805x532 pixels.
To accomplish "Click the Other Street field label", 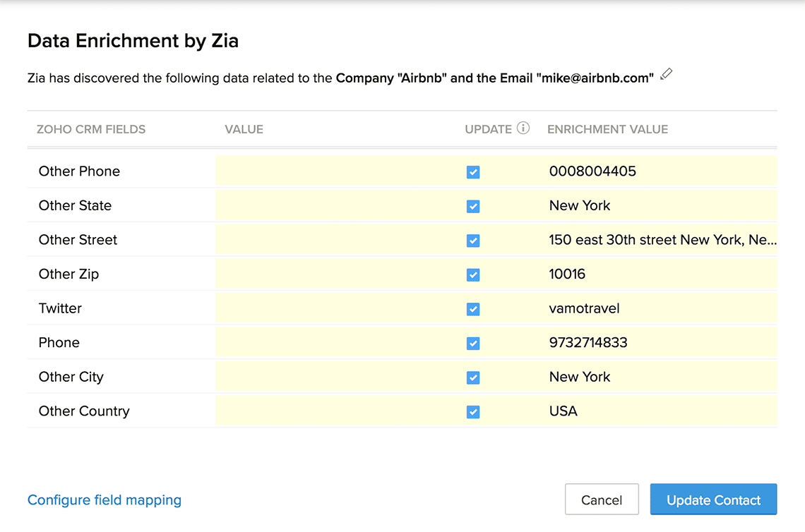I will (78, 240).
